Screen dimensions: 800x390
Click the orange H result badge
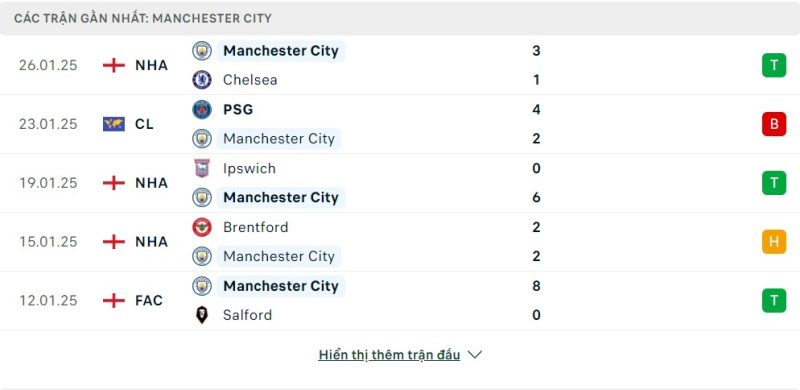pyautogui.click(x=774, y=241)
